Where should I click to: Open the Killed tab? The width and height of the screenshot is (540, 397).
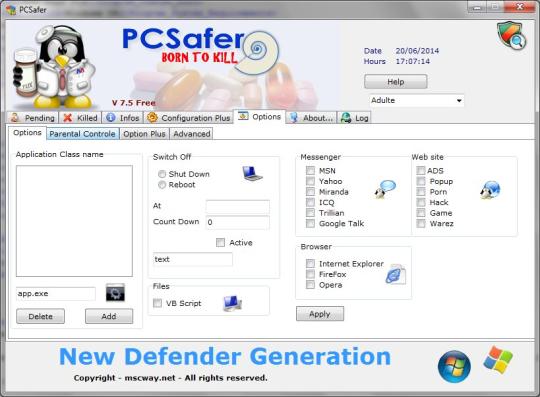click(81, 118)
